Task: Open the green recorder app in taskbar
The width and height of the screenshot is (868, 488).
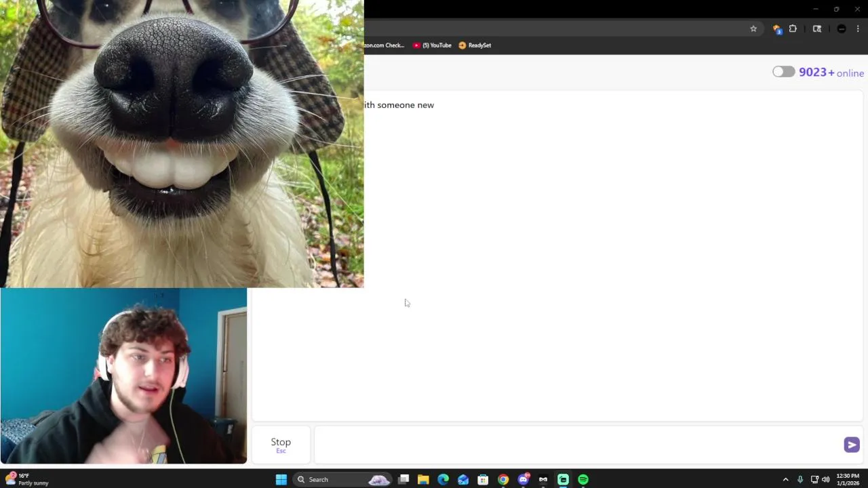Action: pos(563,479)
